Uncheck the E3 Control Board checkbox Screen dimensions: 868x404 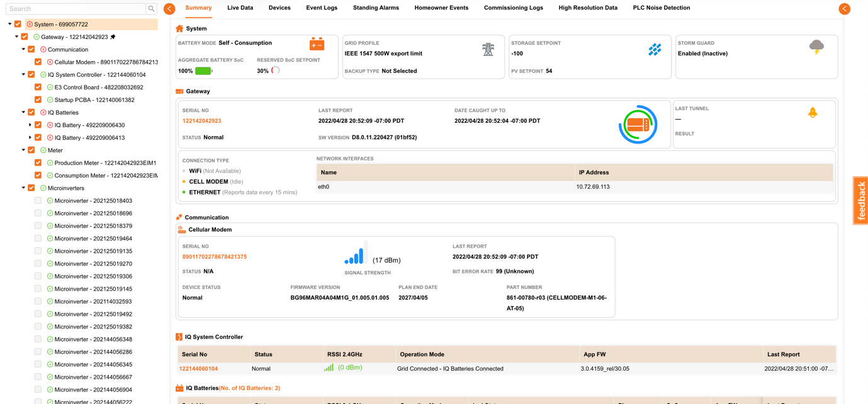[x=38, y=87]
